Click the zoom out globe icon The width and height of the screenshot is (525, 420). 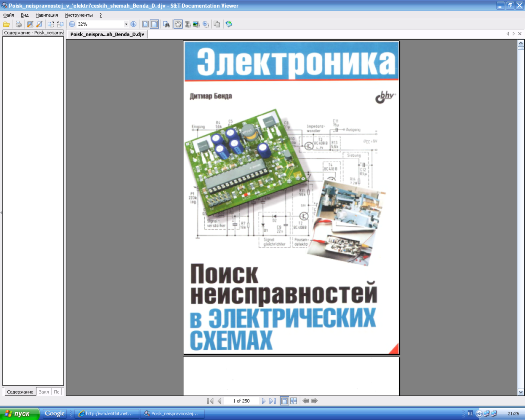pyautogui.click(x=72, y=24)
